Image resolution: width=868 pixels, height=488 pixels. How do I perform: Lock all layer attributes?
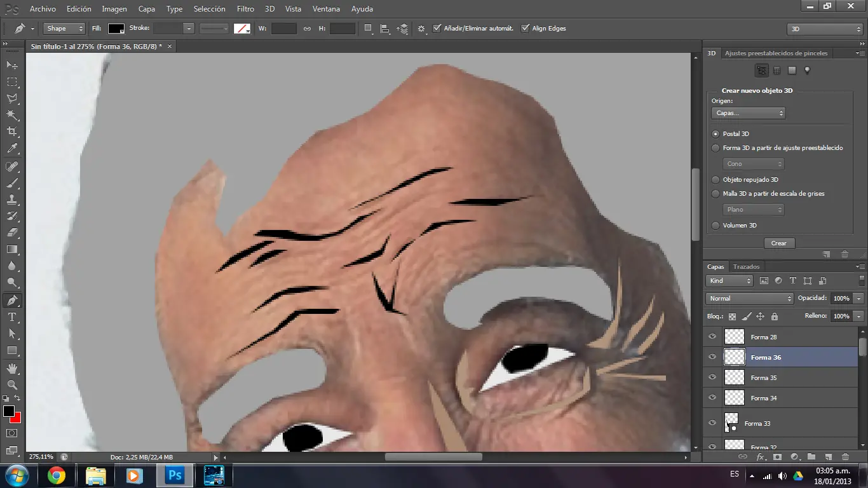coord(774,316)
